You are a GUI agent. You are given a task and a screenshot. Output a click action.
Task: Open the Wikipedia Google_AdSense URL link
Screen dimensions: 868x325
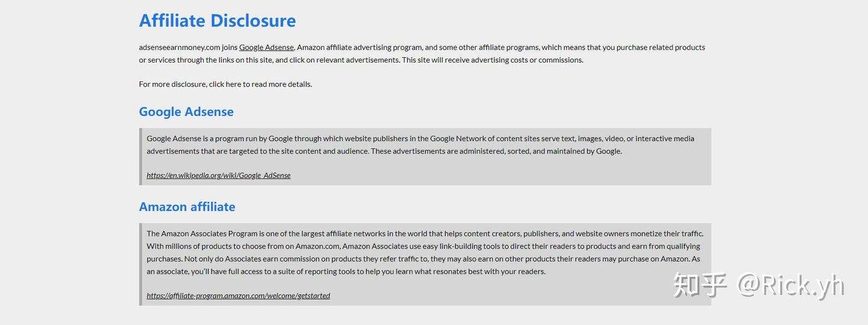click(x=219, y=175)
